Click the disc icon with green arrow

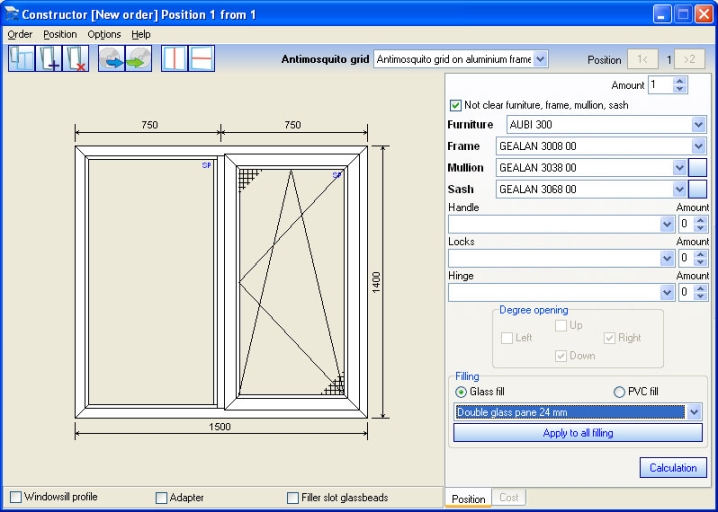tap(138, 58)
